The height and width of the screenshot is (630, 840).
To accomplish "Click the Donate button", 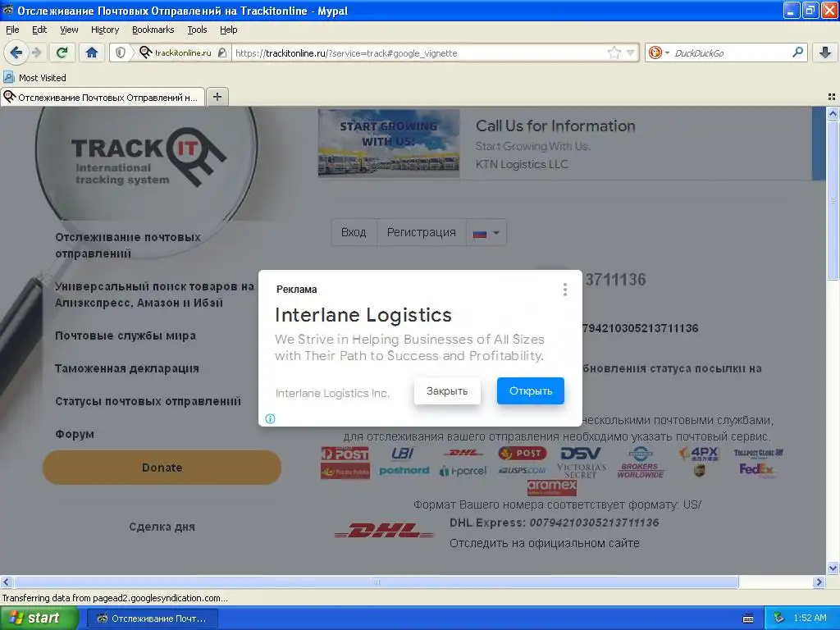I will click(x=162, y=468).
